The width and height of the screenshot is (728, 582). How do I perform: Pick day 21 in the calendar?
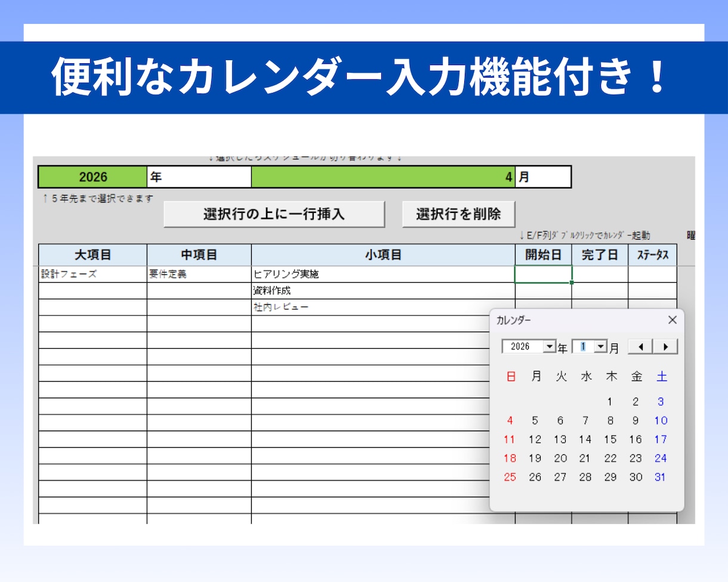point(585,459)
